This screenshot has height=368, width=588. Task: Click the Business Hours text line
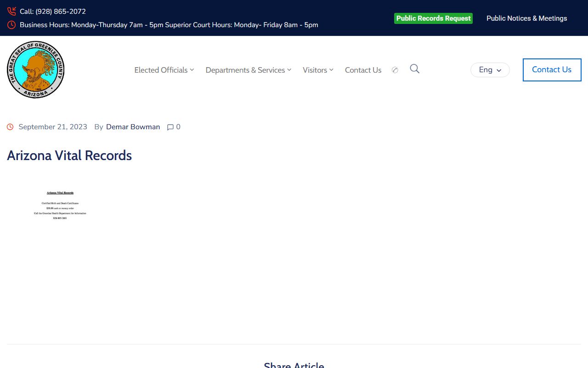click(169, 25)
